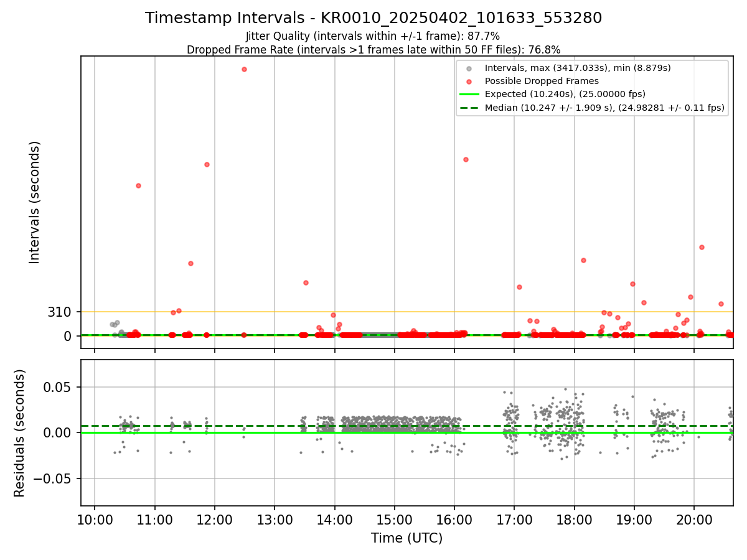
Task: Click the 'Time (UTC)' x-axis label
Action: (407, 538)
